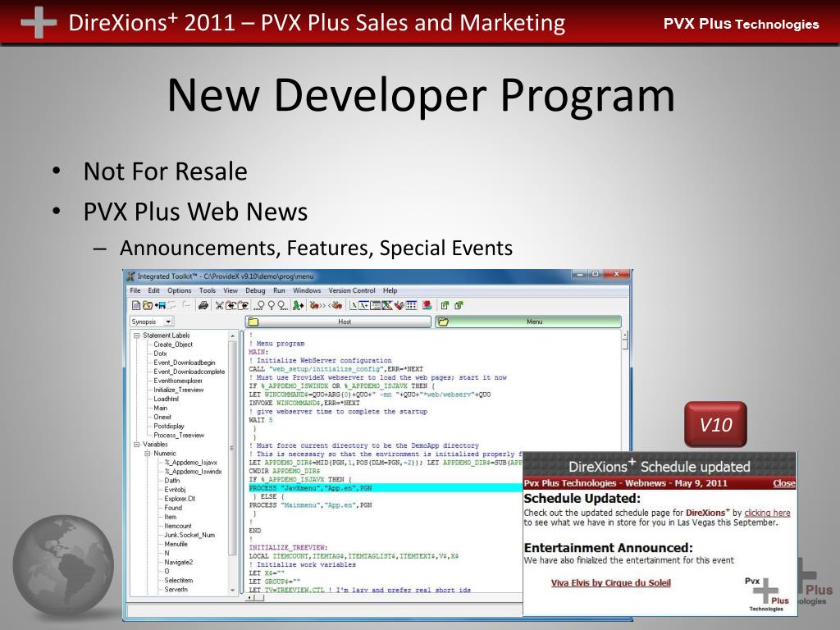Click the last green version control icon
The height and width of the screenshot is (630, 840).
coord(459,305)
